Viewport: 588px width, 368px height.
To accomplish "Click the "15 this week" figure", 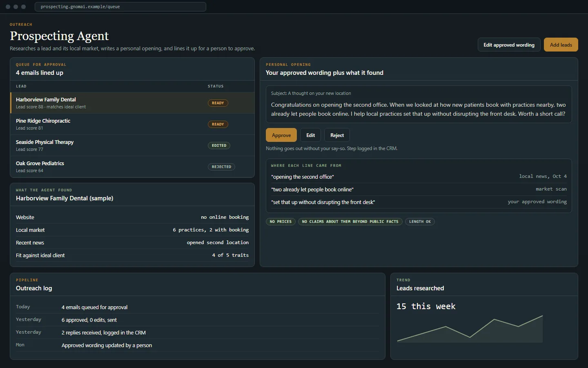I will (426, 306).
